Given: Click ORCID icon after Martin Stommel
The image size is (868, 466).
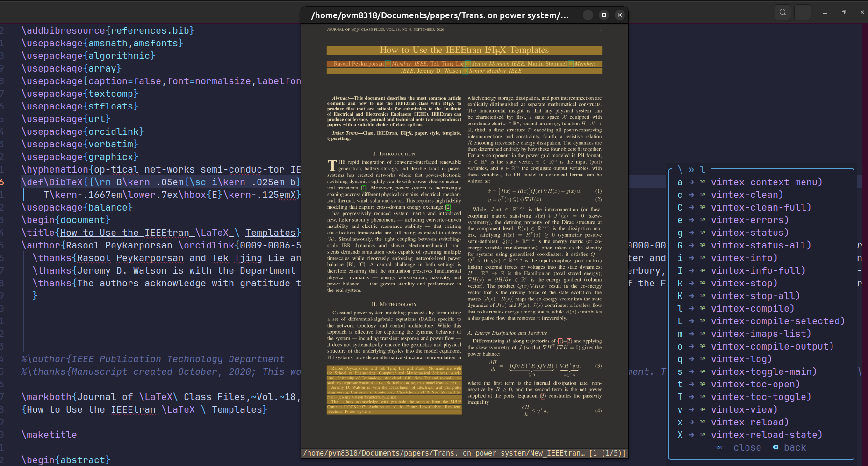Looking at the screenshot, I should pyautogui.click(x=571, y=64).
